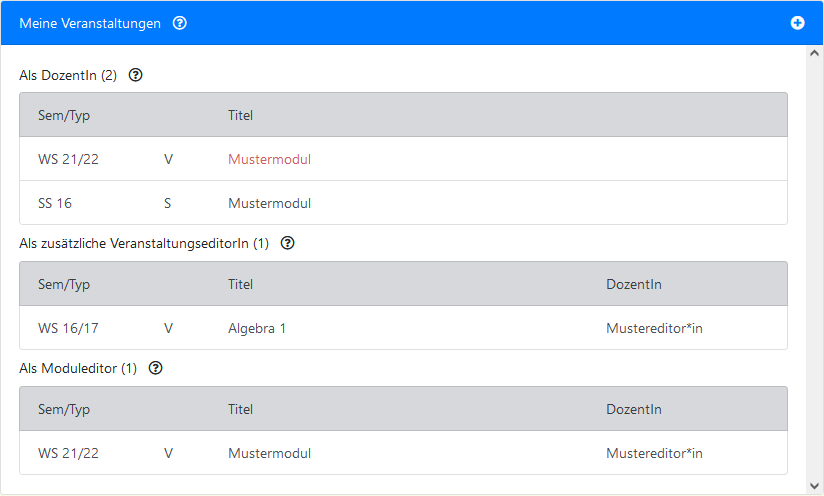Click DozentIn column header in Moduleditor table
Image resolution: width=824 pixels, height=496 pixels.
[633, 409]
